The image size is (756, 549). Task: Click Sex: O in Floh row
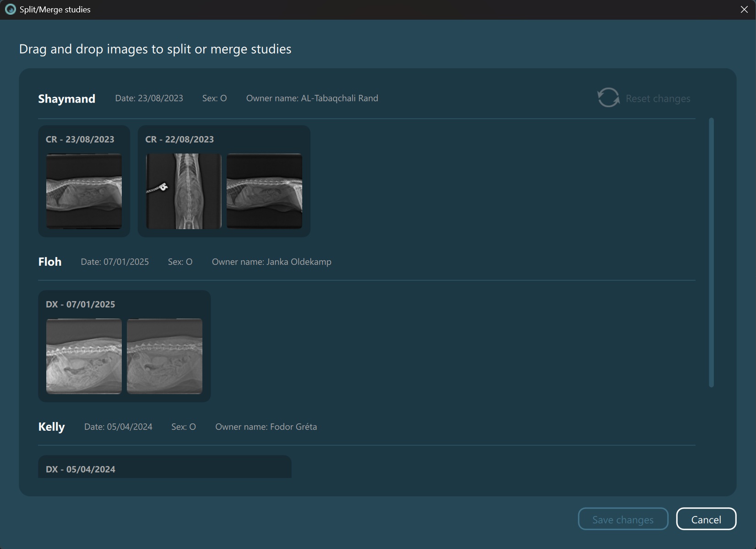click(180, 262)
